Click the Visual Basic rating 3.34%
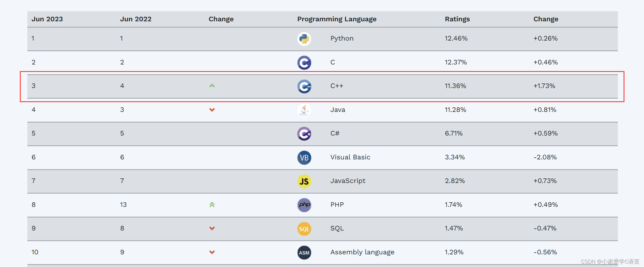The width and height of the screenshot is (644, 267). click(455, 157)
